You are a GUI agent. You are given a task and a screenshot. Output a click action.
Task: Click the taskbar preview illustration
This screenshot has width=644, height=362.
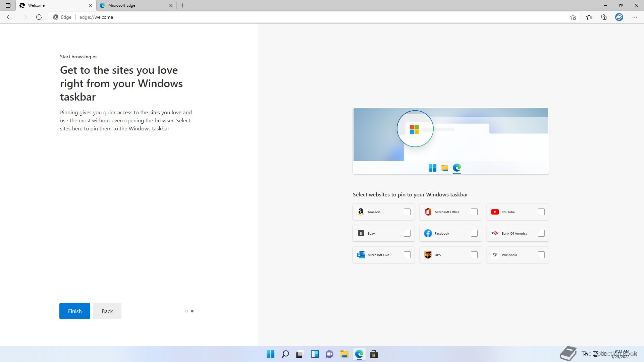pos(451,141)
